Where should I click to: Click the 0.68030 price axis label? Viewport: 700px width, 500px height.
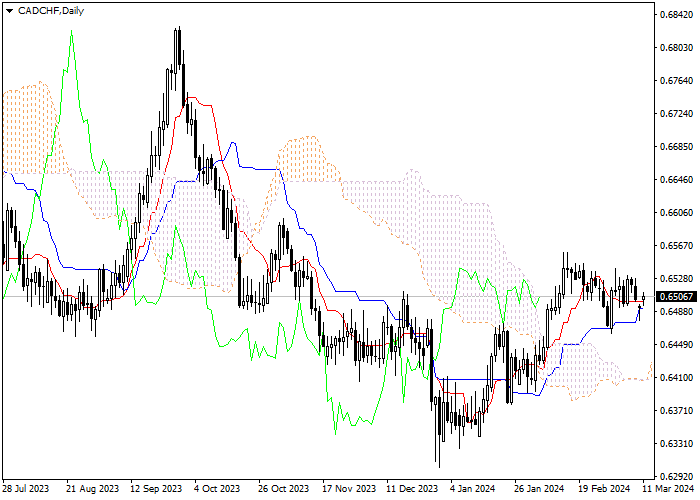[x=676, y=48]
